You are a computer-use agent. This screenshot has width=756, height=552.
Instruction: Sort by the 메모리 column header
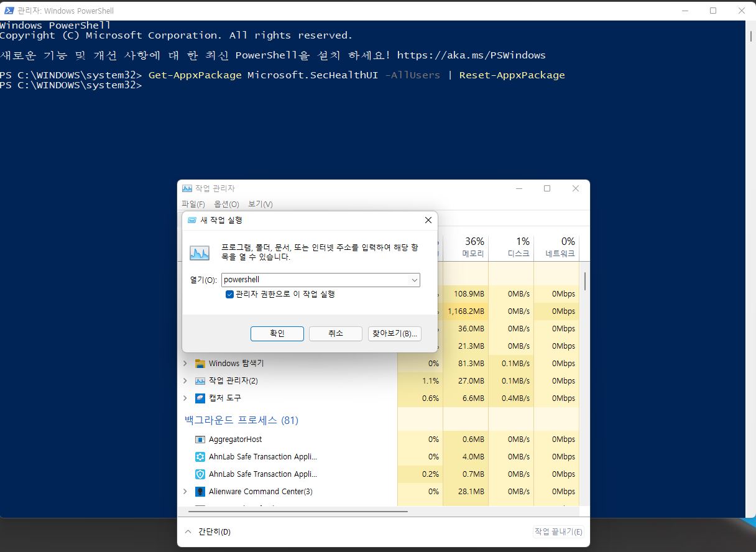(x=466, y=247)
